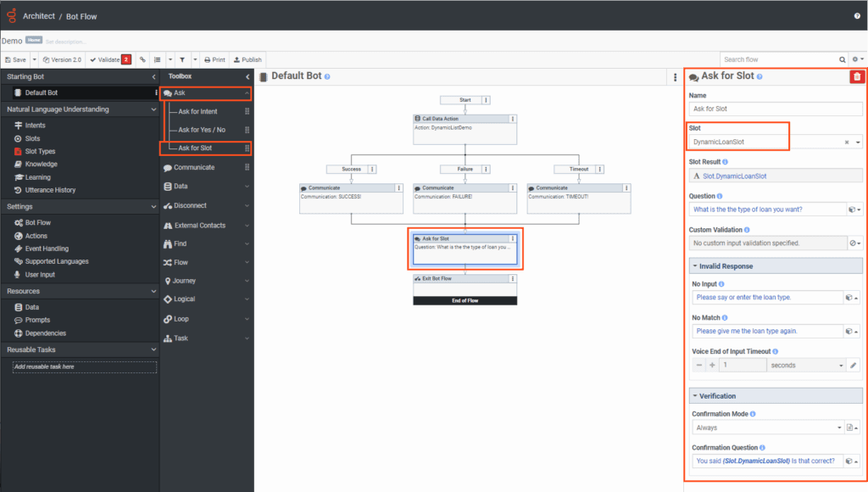
Task: Publish the flow
Action: click(x=247, y=59)
